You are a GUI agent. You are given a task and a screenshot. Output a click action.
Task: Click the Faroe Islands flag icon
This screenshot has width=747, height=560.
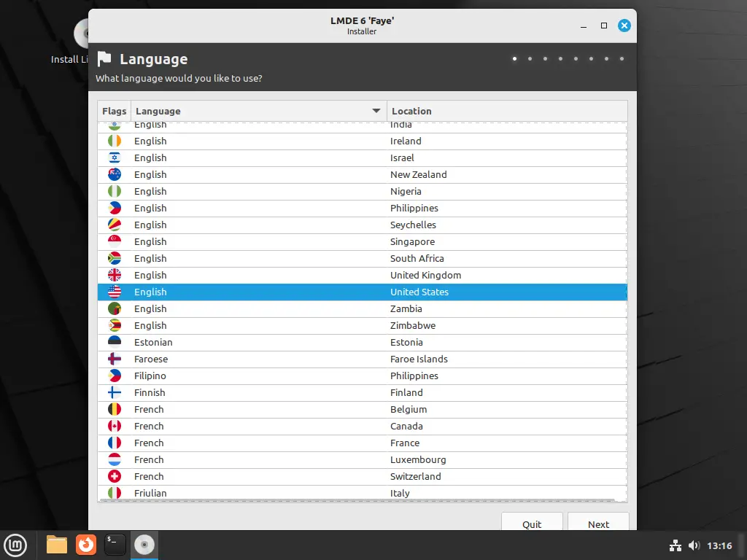115,359
